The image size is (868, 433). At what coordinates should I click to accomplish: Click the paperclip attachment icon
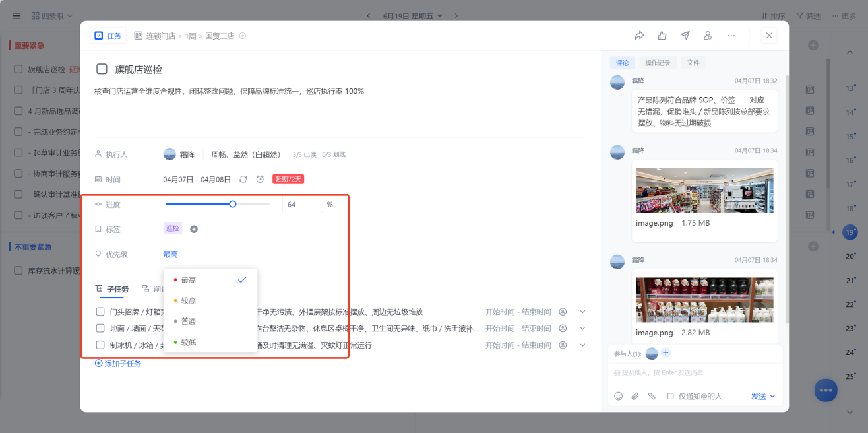pyautogui.click(x=635, y=396)
